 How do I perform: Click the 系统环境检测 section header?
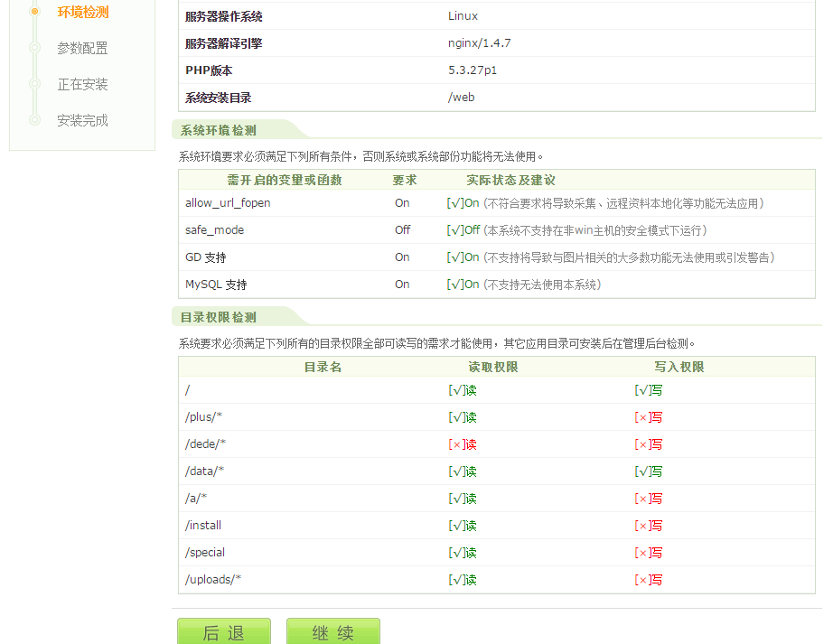tap(218, 130)
